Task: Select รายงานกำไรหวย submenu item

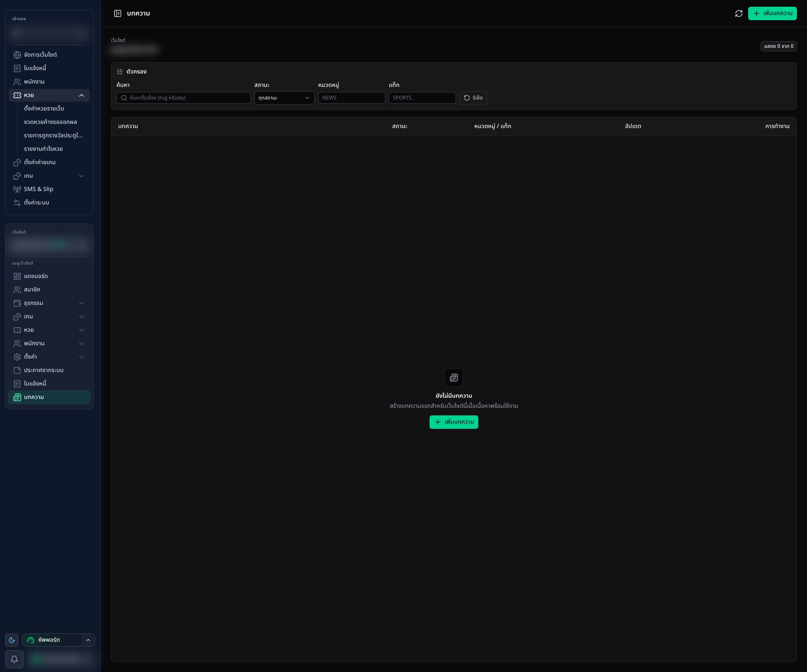Action: 43,149
